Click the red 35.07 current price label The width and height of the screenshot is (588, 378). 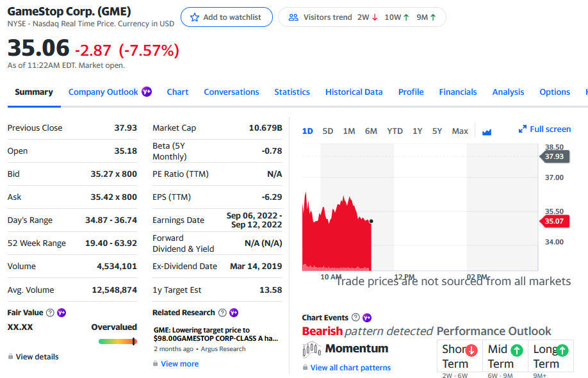555,221
